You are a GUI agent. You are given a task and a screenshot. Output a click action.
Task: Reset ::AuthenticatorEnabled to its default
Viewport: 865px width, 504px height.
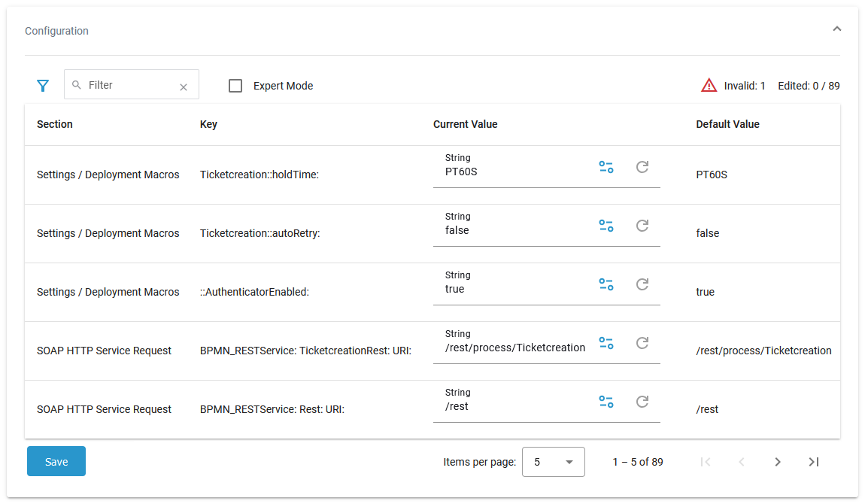(642, 284)
